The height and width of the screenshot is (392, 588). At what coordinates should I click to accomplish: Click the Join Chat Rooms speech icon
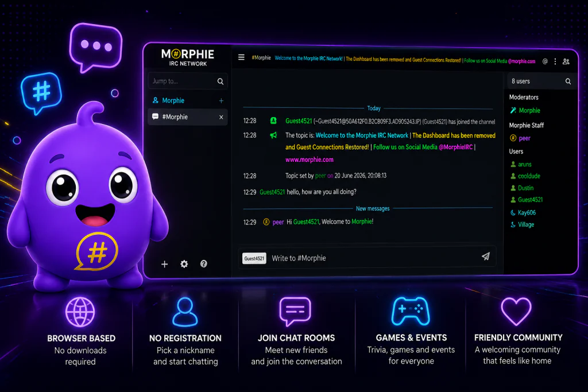(x=295, y=311)
